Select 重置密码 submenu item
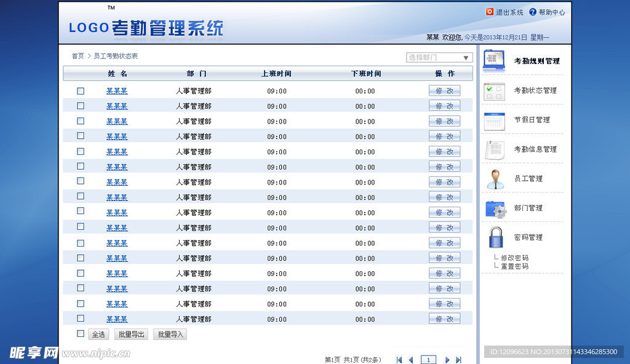The image size is (630, 364). click(x=514, y=266)
